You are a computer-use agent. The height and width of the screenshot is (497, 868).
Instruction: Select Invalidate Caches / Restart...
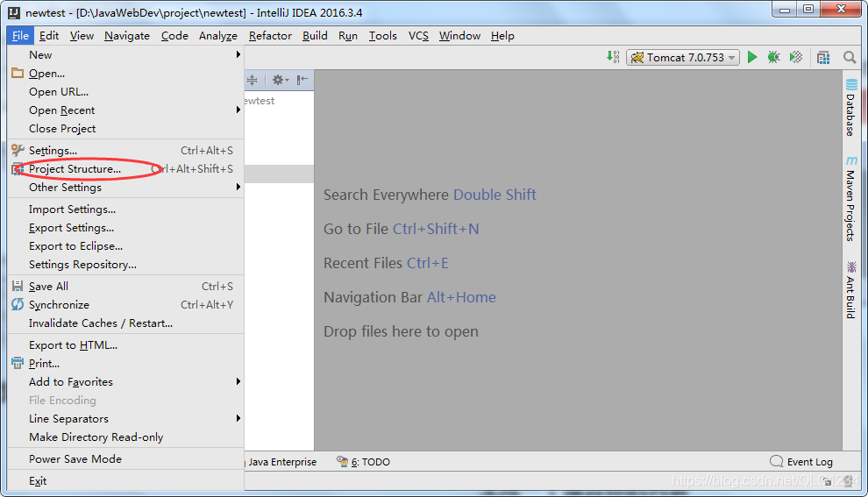coord(126,323)
